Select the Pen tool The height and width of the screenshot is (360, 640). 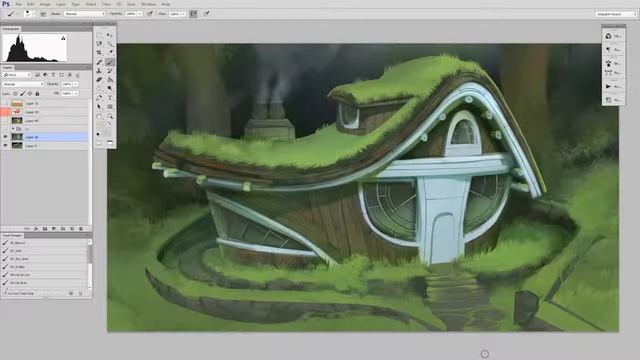tap(99, 98)
